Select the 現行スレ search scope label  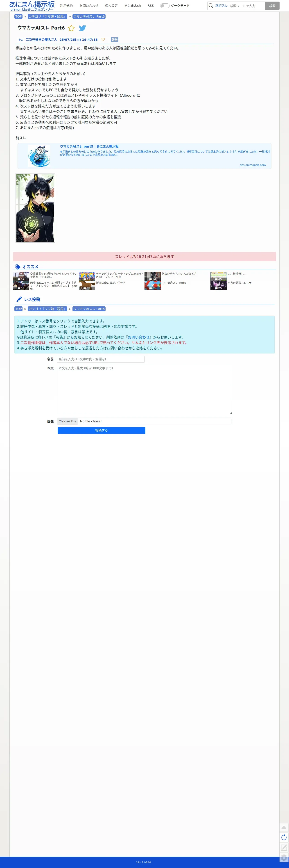tap(222, 6)
